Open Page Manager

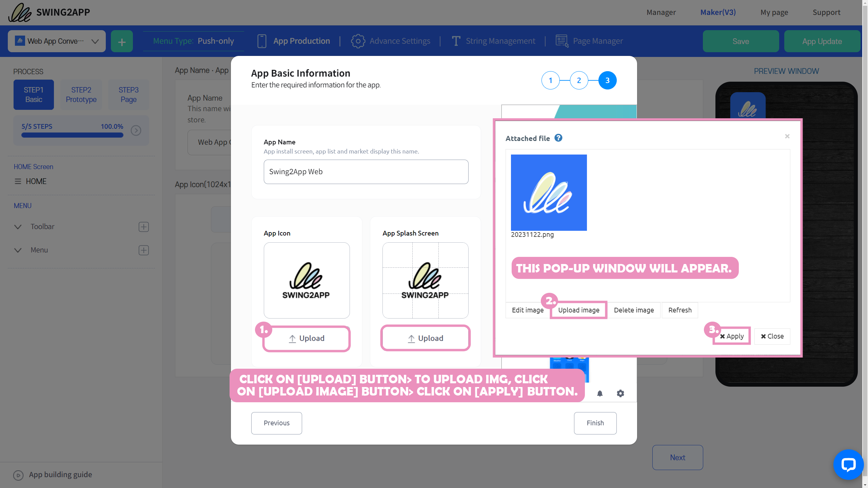click(x=589, y=41)
